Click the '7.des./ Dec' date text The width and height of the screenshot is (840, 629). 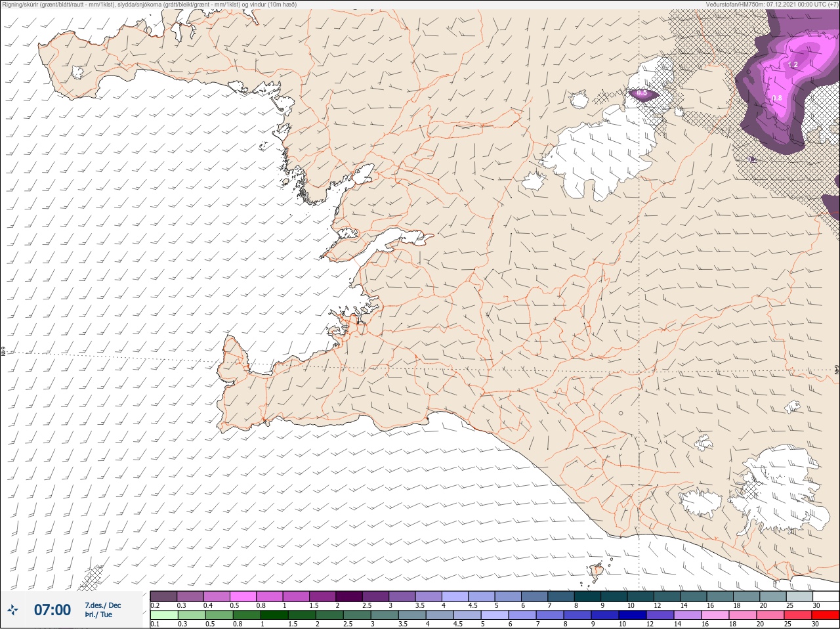(x=103, y=605)
